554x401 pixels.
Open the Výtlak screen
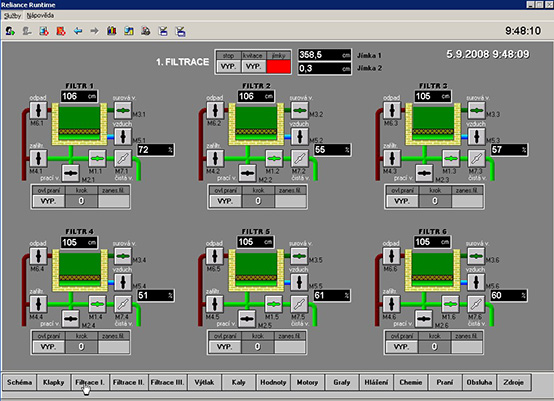(205, 382)
